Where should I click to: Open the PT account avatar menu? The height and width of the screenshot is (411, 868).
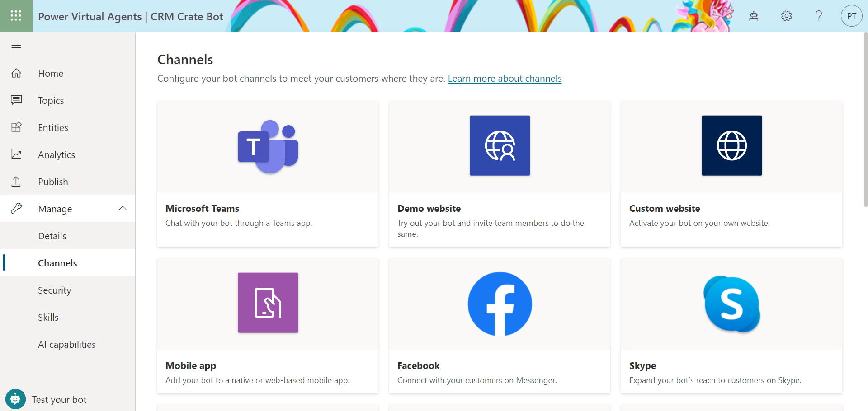coord(851,16)
